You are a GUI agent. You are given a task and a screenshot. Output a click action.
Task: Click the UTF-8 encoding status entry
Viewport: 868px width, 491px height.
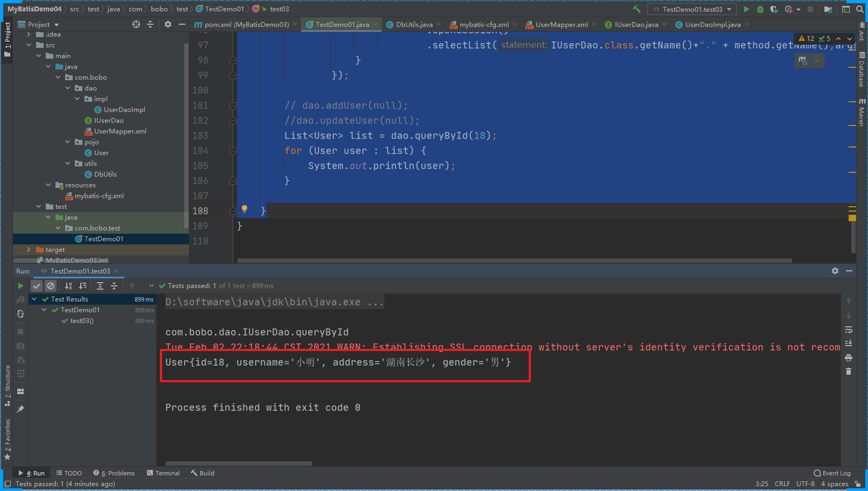(806, 484)
